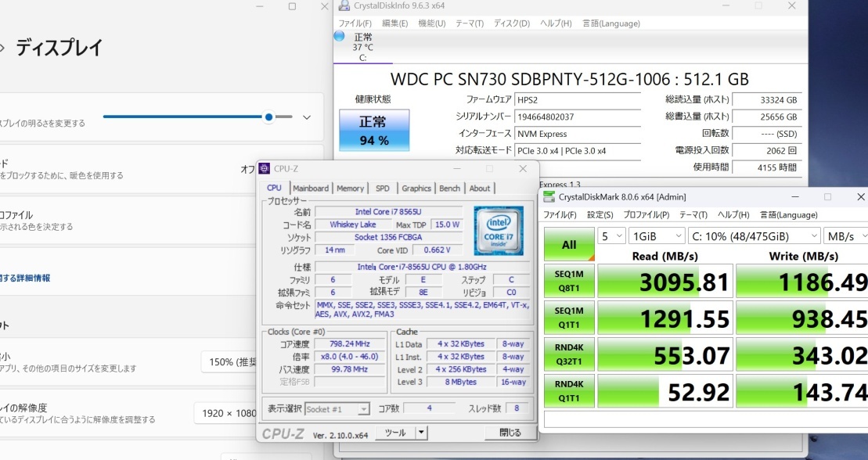Click the CrystalDiskInfo title bar app icon
868x460 pixels.
coord(344,5)
